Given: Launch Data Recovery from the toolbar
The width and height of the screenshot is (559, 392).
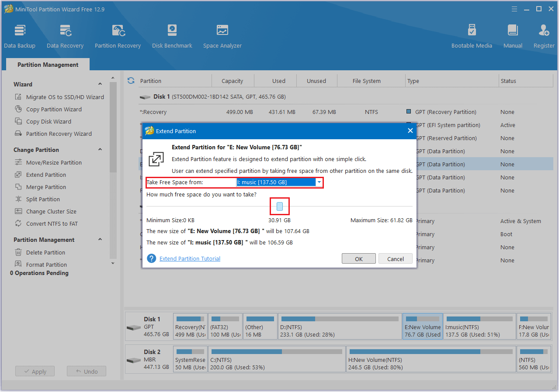Looking at the screenshot, I should pos(65,36).
